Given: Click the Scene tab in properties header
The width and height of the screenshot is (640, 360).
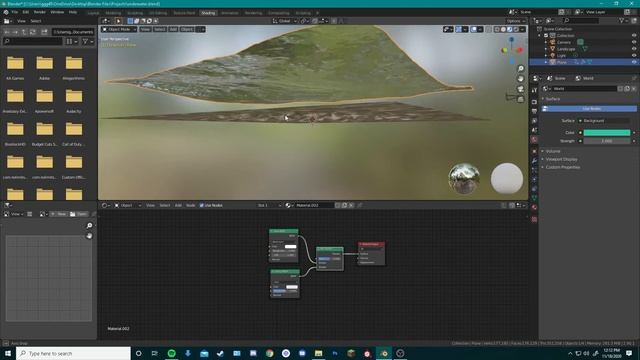Looking at the screenshot, I should tap(557, 78).
